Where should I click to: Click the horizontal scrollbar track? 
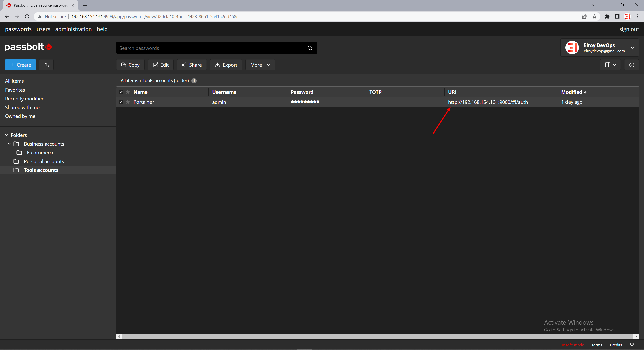[377, 336]
